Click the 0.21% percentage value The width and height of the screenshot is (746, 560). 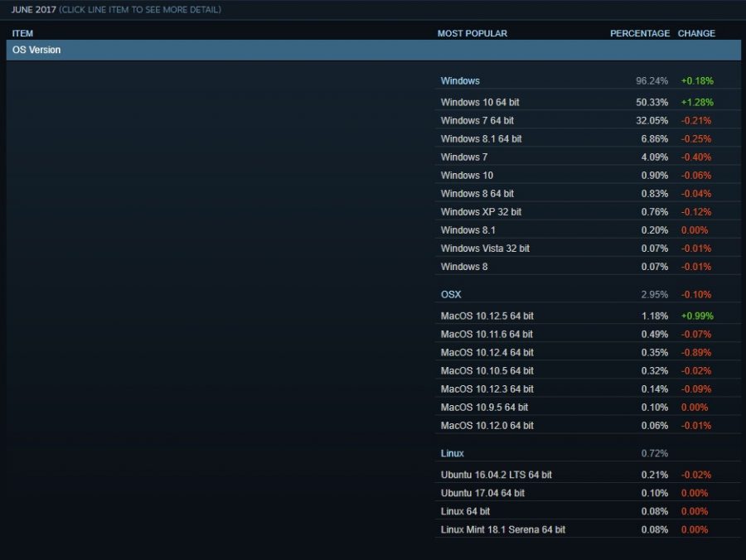(654, 475)
